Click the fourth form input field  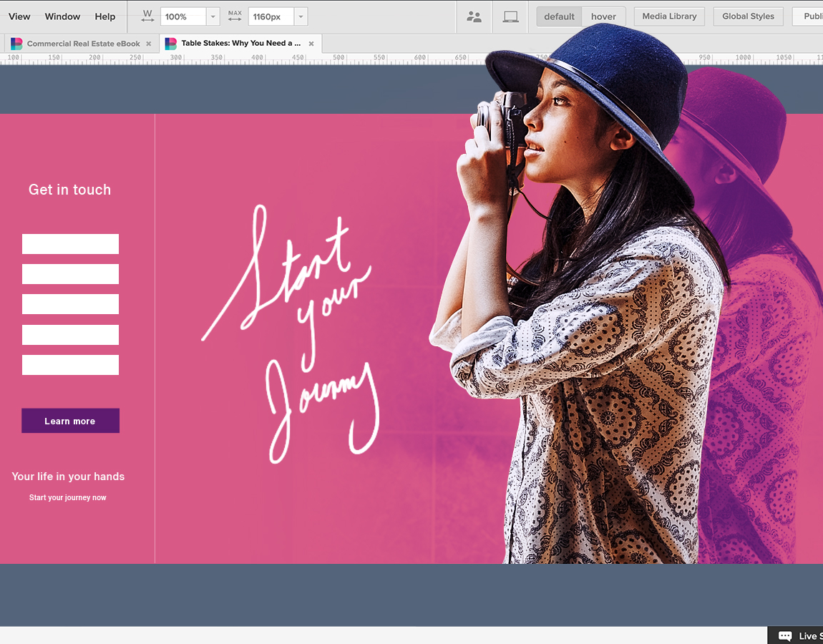[70, 335]
